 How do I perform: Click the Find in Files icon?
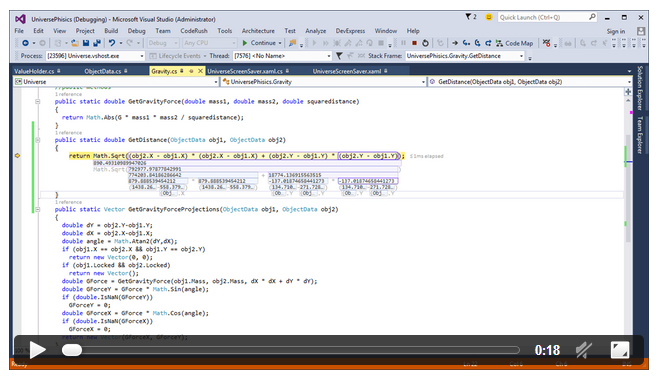point(292,43)
